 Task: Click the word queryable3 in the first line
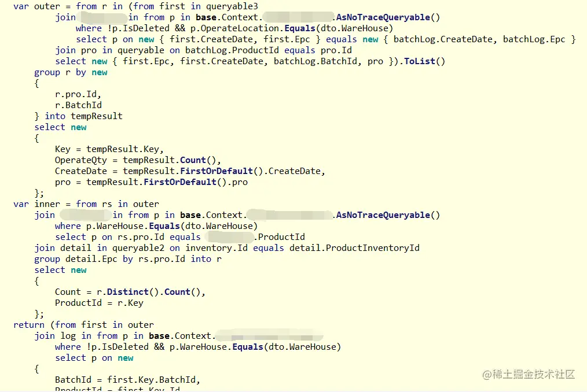[232, 6]
